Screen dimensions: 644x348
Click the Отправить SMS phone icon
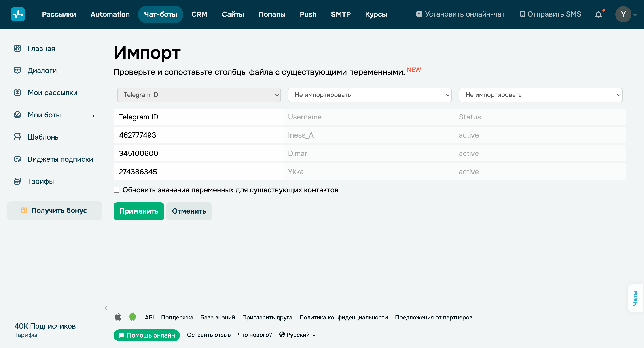(x=523, y=14)
